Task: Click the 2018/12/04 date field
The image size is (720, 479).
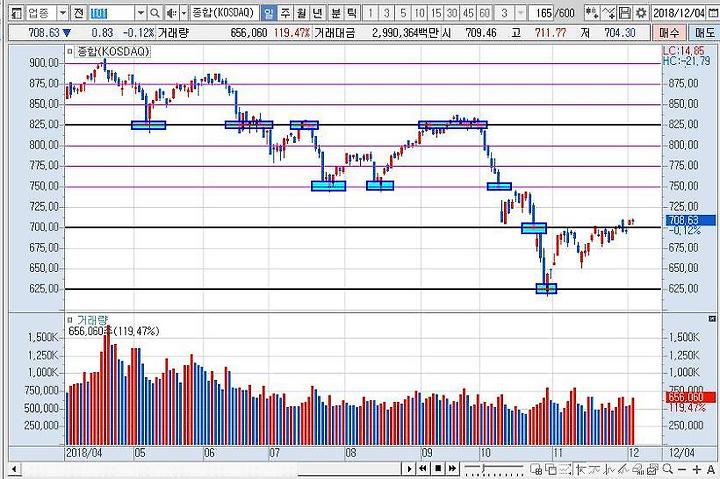Action: pos(679,13)
